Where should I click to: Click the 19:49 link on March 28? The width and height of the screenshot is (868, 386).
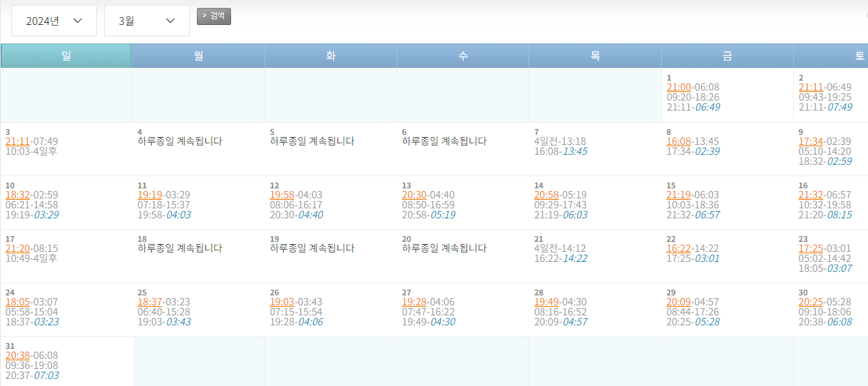tap(546, 302)
